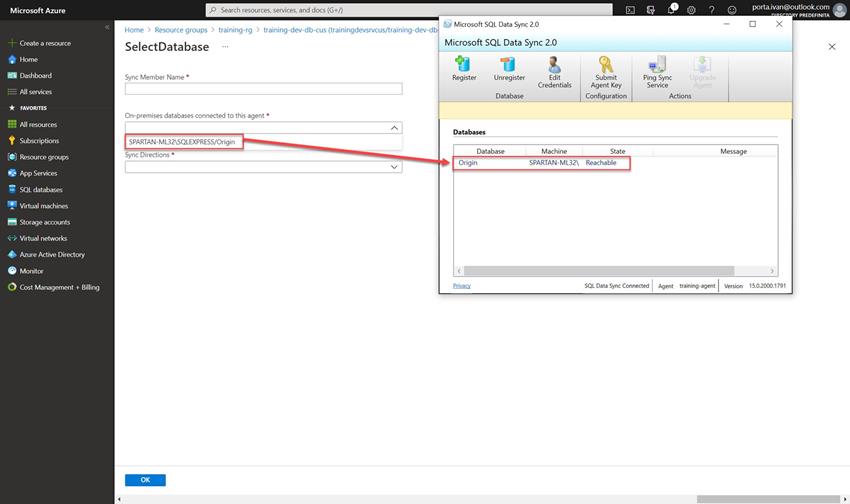Click training-rg breadcrumb link
The height and width of the screenshot is (504, 850).
click(235, 30)
